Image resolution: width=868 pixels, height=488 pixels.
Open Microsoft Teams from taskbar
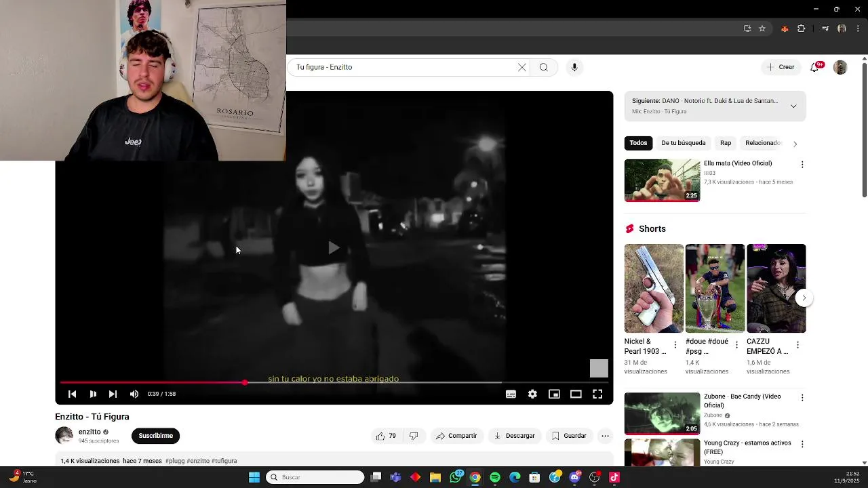pyautogui.click(x=396, y=477)
